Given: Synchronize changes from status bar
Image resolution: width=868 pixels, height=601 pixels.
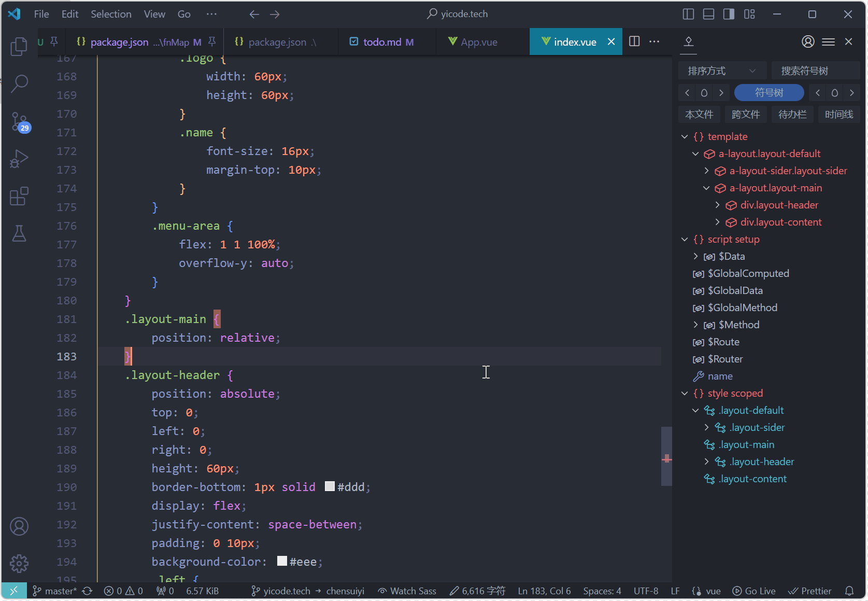Looking at the screenshot, I should click(87, 591).
